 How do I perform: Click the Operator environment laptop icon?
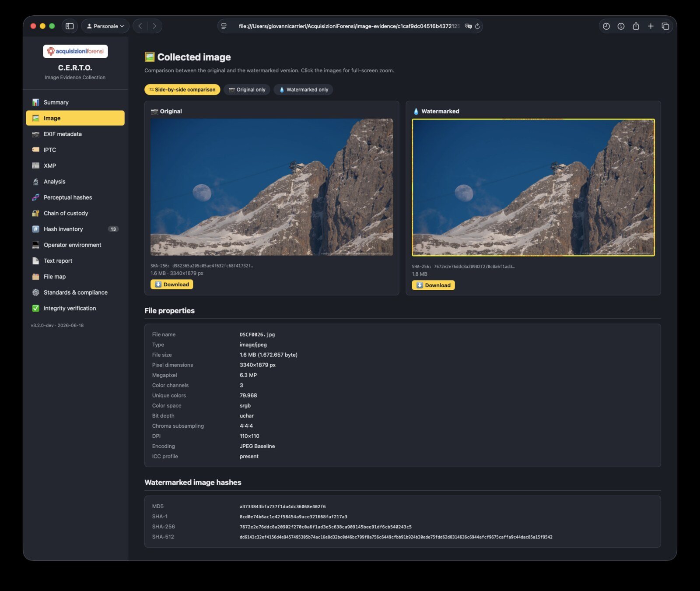coord(35,245)
